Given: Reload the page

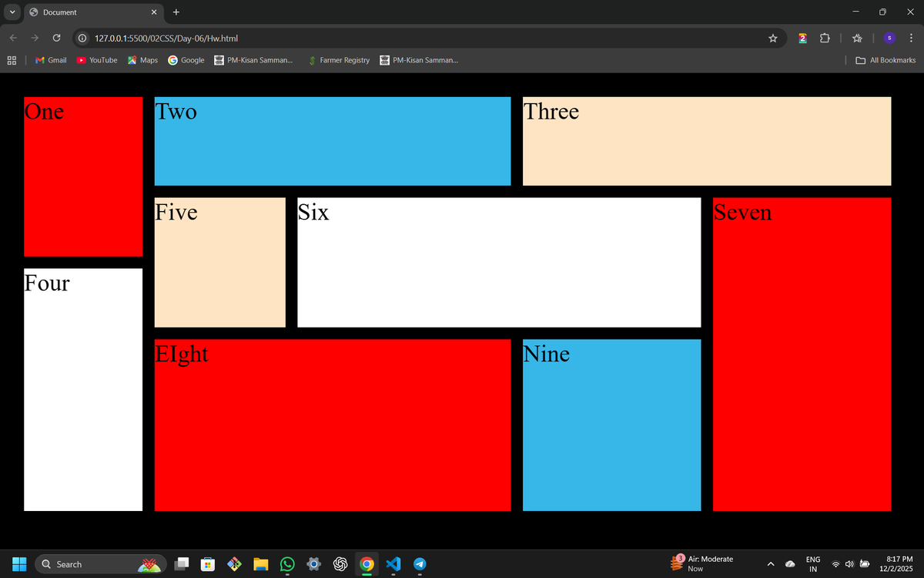Looking at the screenshot, I should [x=56, y=38].
